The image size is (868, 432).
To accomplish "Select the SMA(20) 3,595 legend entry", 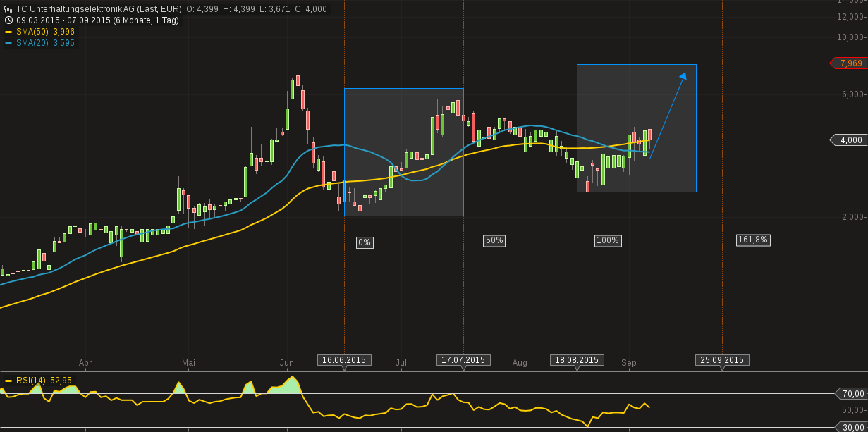I will [x=46, y=43].
